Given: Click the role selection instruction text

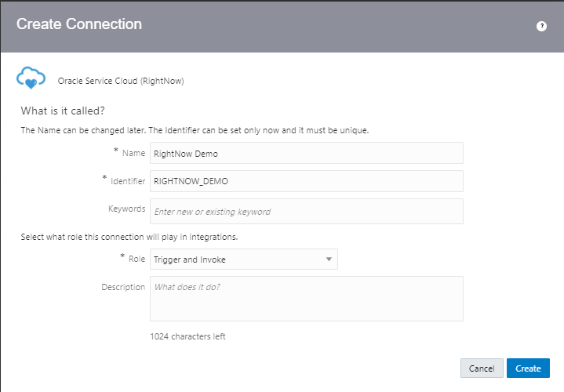Looking at the screenshot, I should coord(128,237).
